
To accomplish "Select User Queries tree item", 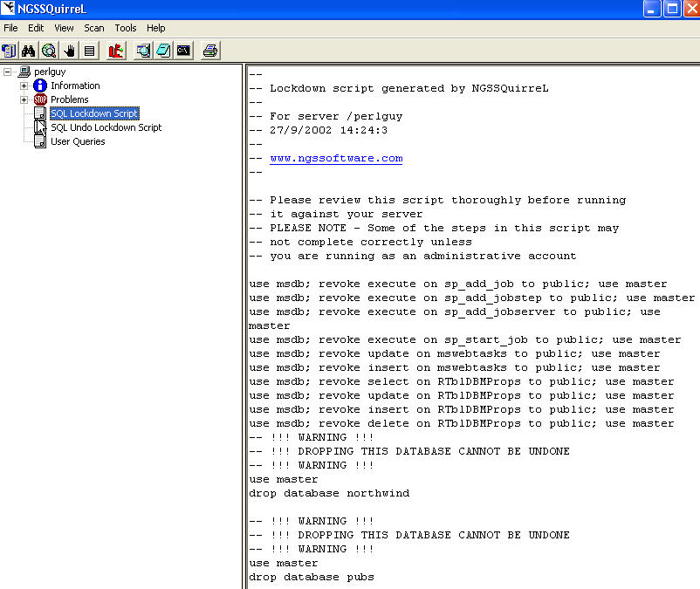I will click(79, 141).
